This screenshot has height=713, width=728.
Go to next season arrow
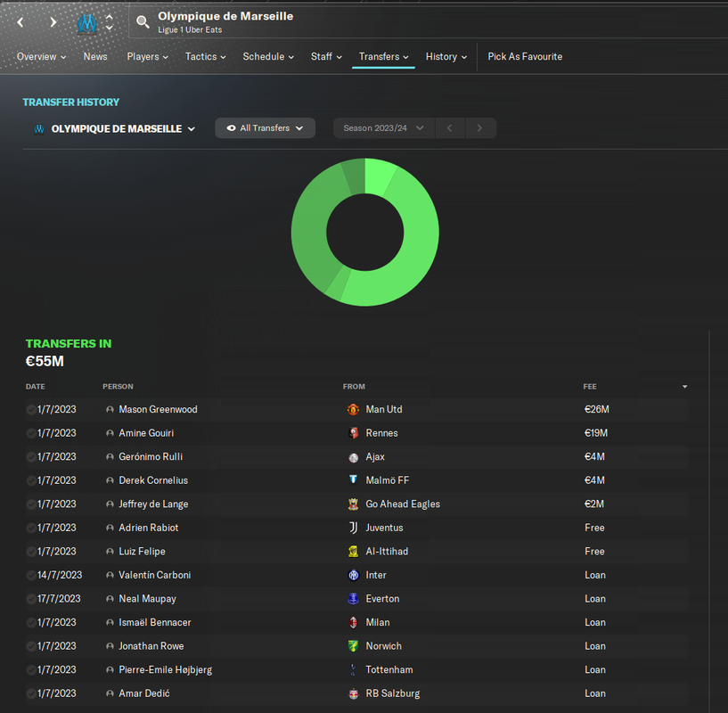click(x=480, y=128)
